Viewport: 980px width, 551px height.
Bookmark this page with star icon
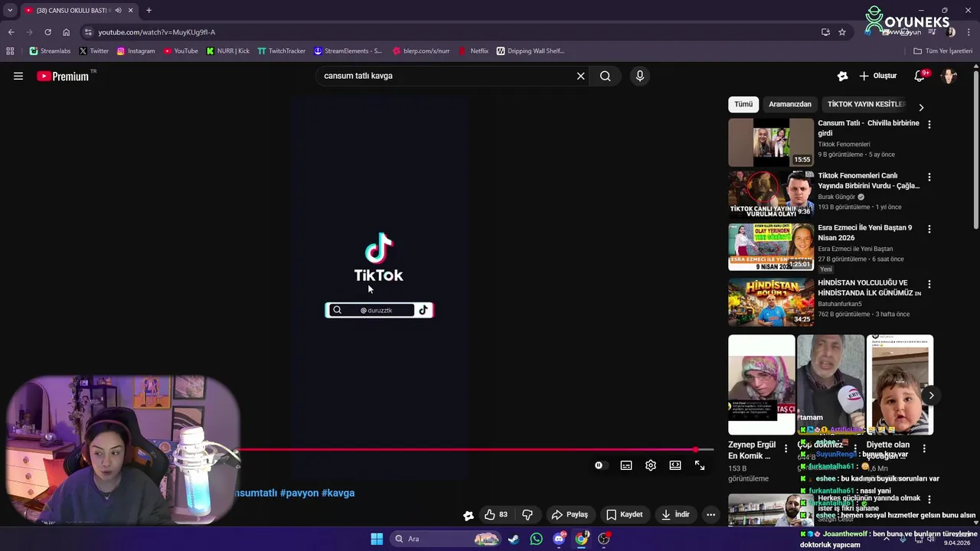coord(842,32)
